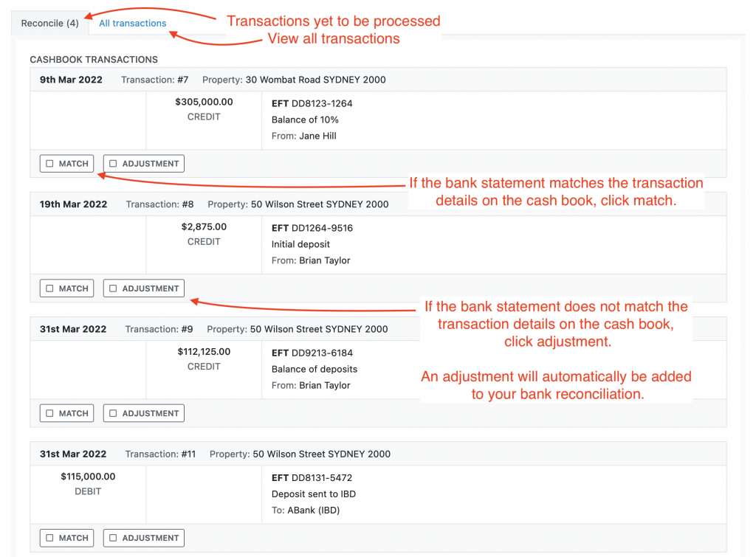This screenshot has height=557, width=756.
Task: Click the $305,000.00 credit amount
Action: pyautogui.click(x=204, y=103)
